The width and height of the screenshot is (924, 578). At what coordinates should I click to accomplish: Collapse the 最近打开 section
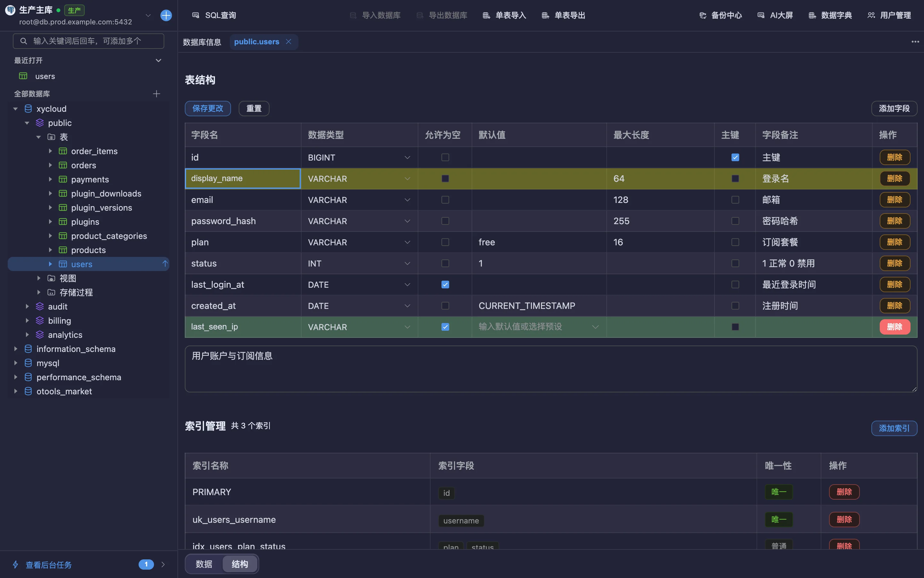click(158, 60)
